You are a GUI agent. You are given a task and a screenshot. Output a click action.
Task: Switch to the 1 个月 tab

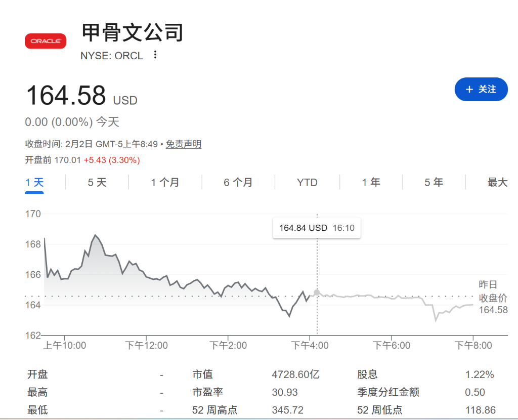(165, 182)
